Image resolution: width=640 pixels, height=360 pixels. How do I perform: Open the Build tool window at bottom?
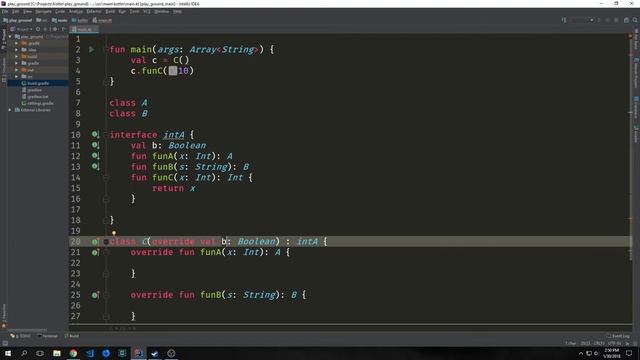click(72, 336)
